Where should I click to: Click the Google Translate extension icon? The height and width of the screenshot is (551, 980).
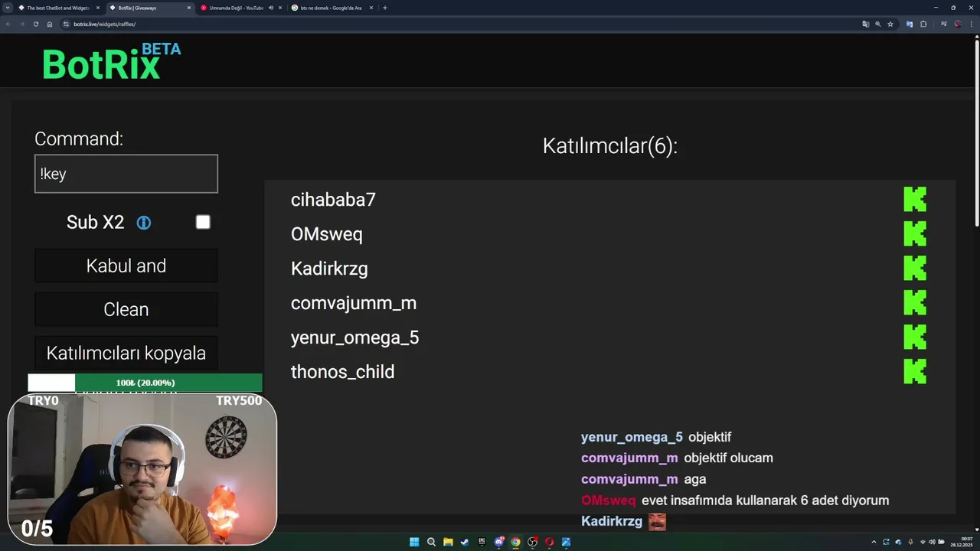pos(910,24)
